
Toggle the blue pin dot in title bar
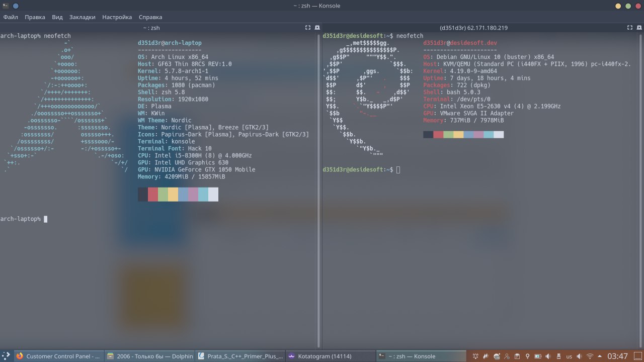(16, 6)
